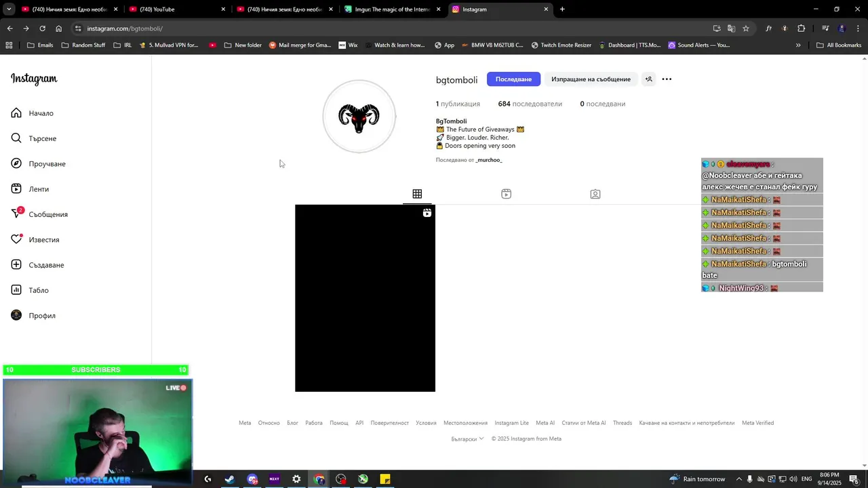Click the bgtomboli ram profile picture
868x488 pixels.
359,117
